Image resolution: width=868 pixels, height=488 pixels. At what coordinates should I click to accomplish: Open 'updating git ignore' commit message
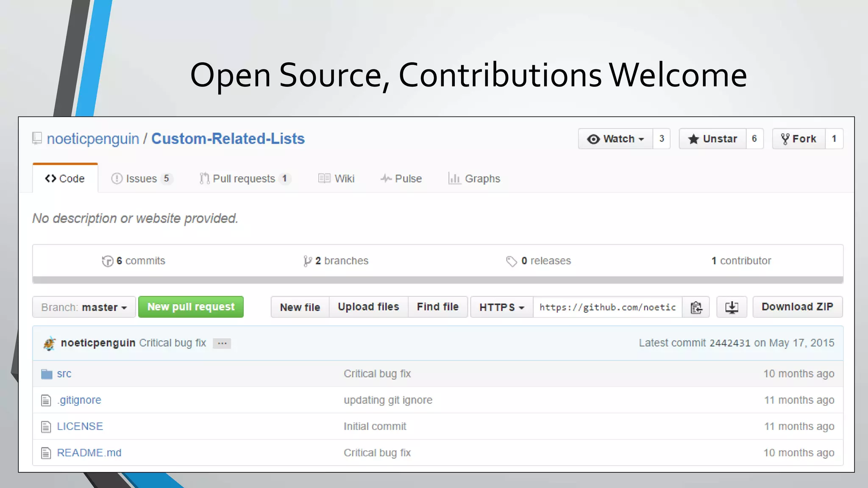(388, 400)
